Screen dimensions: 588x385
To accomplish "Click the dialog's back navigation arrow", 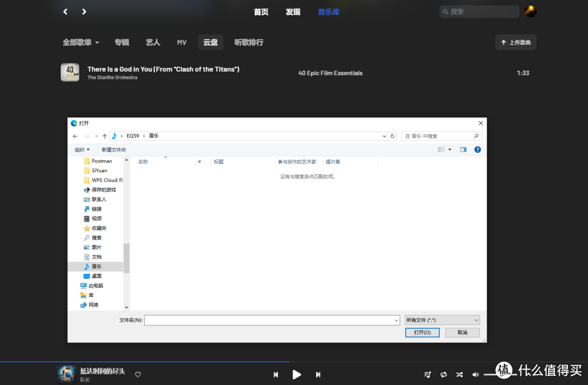I will 75,136.
